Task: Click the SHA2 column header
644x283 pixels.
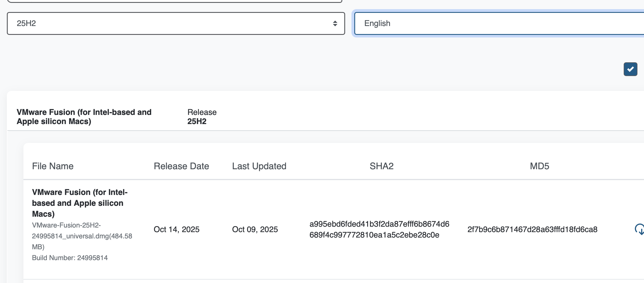Action: [381, 166]
